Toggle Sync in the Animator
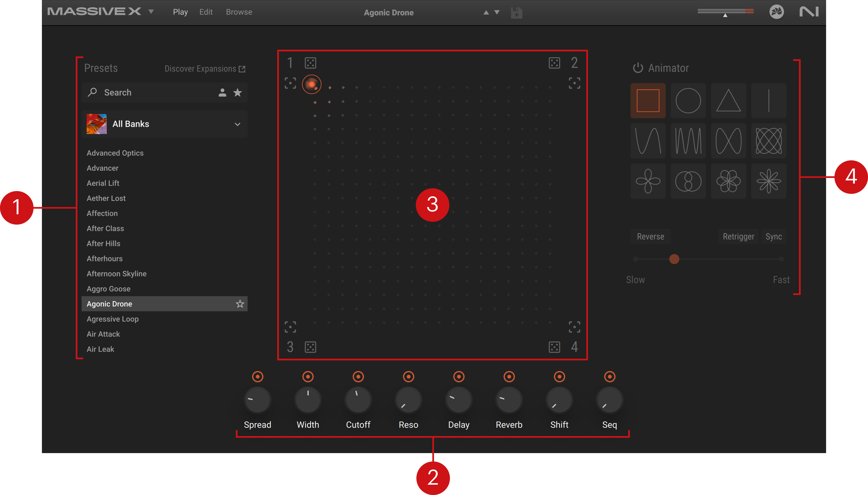Screen dimensions: 868x495 (x=774, y=237)
